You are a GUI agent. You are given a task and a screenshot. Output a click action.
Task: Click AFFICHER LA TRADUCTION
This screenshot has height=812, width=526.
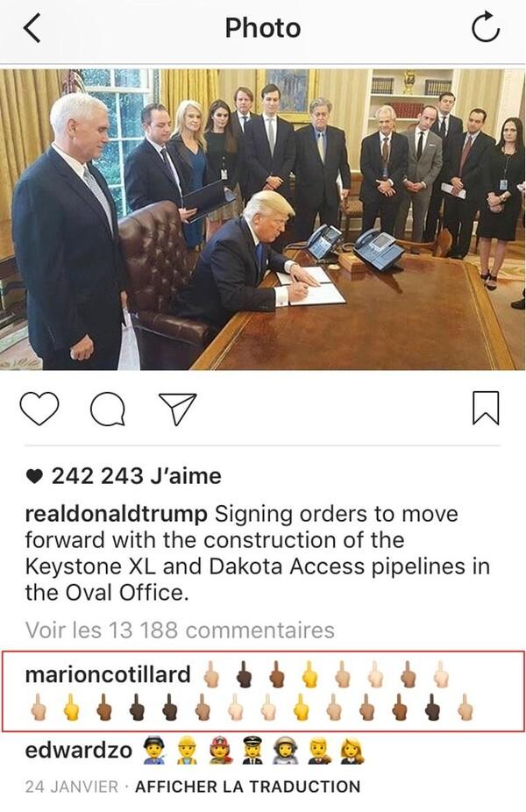247,787
